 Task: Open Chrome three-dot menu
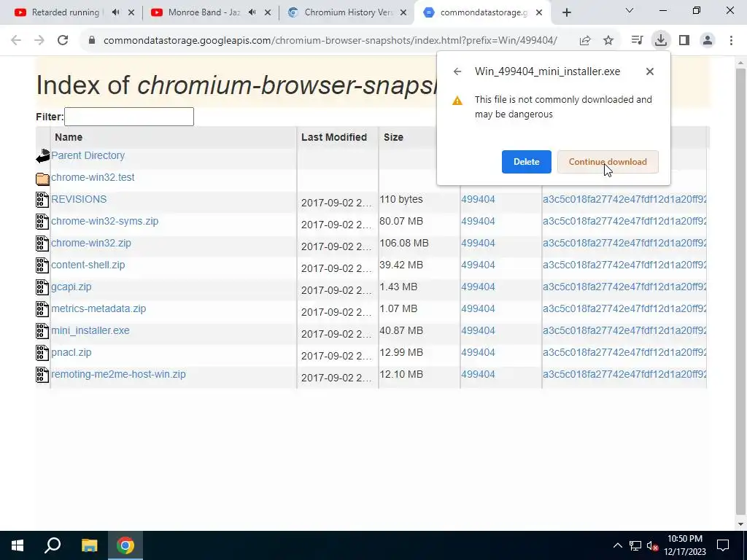coord(731,41)
